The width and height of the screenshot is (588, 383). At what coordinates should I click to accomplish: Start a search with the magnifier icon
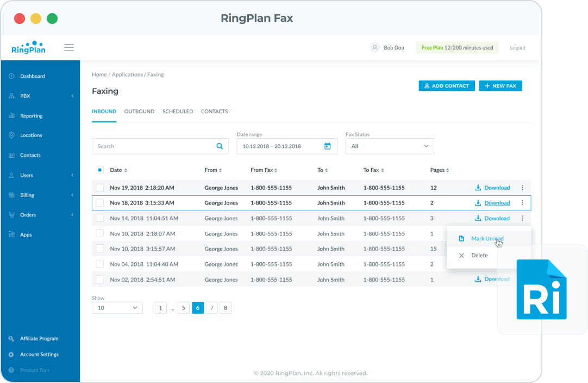click(x=220, y=146)
